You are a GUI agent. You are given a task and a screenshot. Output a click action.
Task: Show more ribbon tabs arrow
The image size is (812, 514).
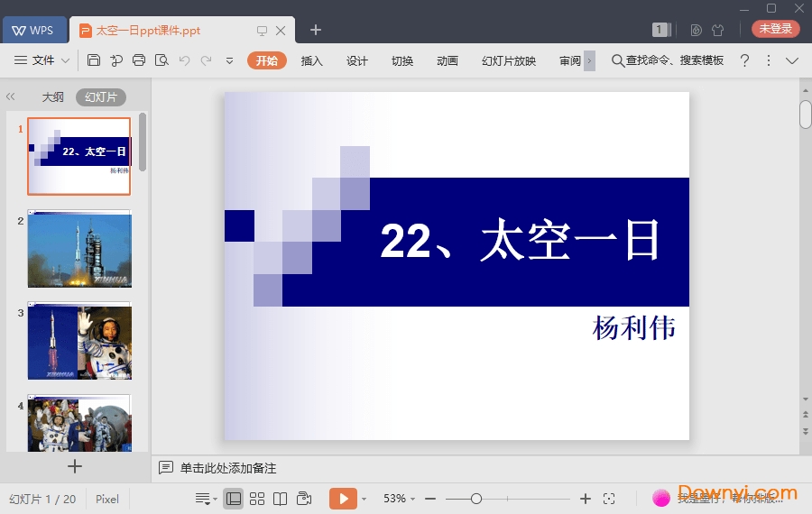click(x=589, y=60)
